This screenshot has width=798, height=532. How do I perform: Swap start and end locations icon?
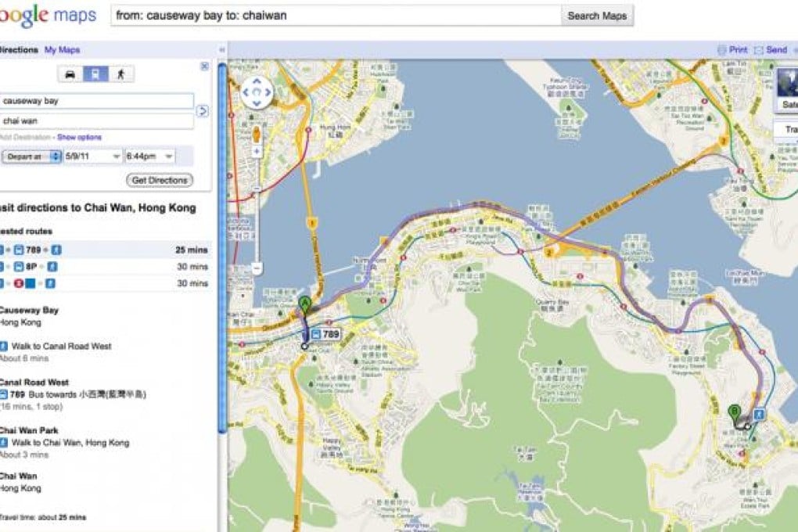point(202,111)
